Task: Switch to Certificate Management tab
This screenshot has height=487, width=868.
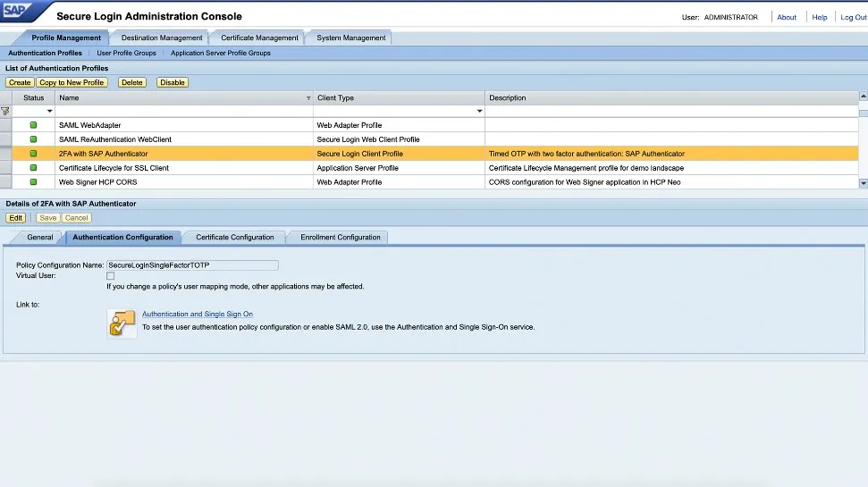Action: tap(260, 38)
